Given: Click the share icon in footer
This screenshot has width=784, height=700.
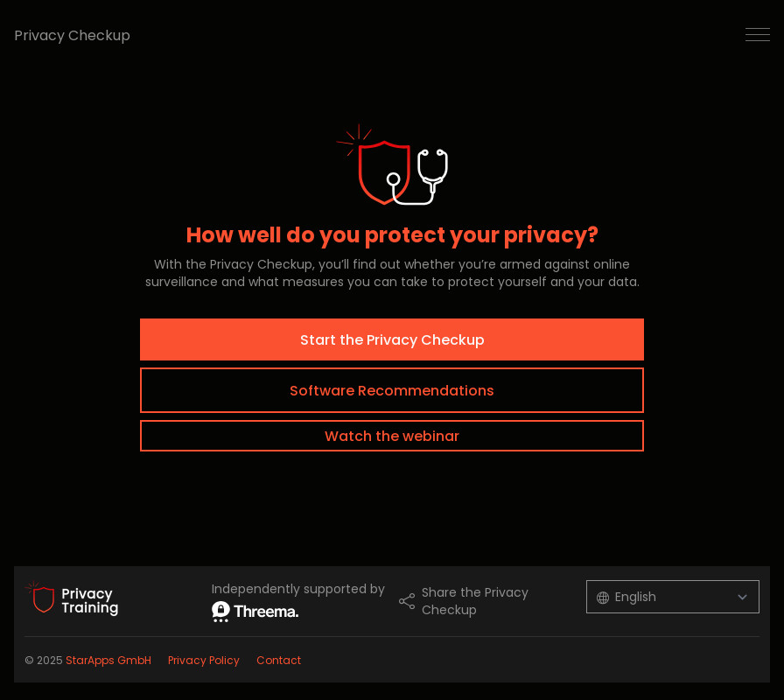Looking at the screenshot, I should (x=407, y=601).
